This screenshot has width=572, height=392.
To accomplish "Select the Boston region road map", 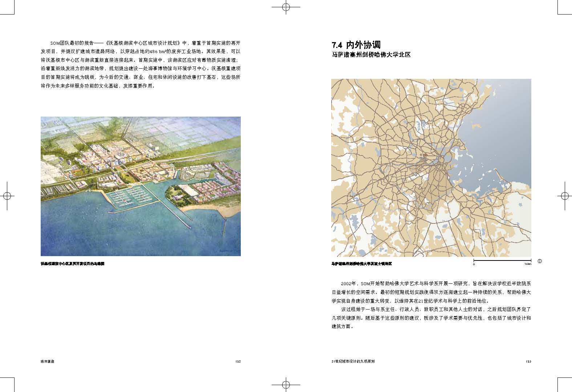I will pyautogui.click(x=431, y=168).
